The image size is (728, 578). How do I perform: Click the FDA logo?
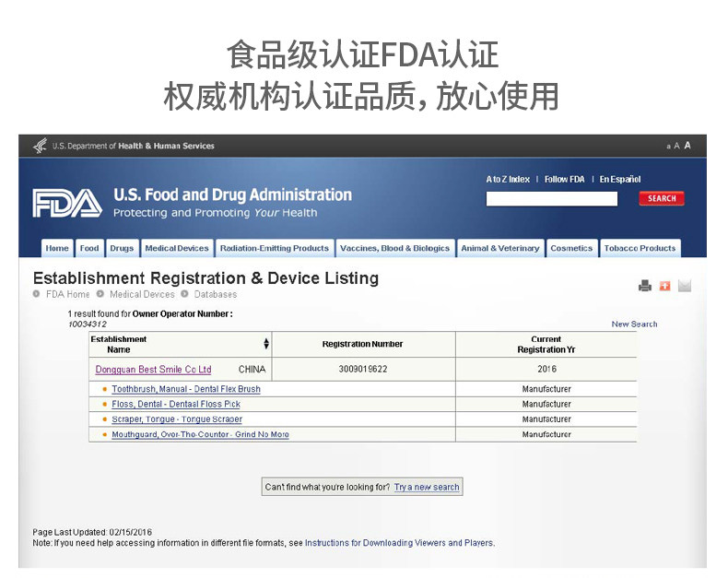point(67,203)
